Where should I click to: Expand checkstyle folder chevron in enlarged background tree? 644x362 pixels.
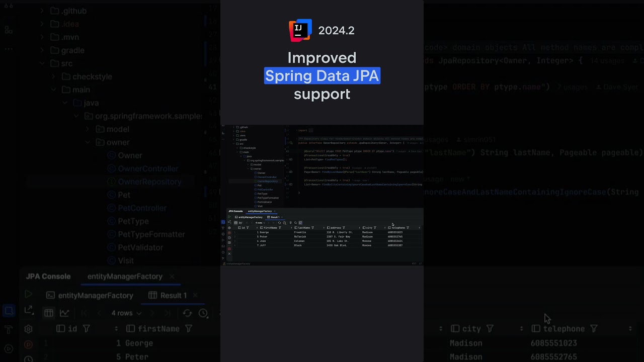pyautogui.click(x=53, y=76)
